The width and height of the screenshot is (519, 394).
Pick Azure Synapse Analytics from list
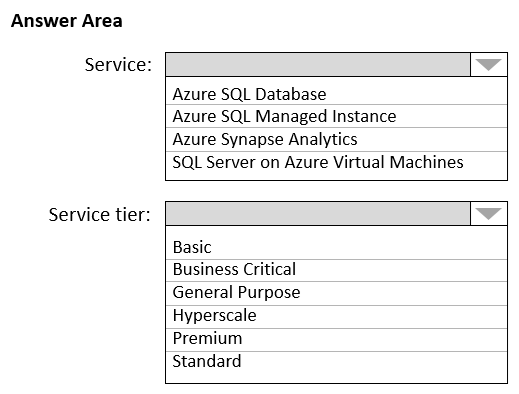click(336, 139)
